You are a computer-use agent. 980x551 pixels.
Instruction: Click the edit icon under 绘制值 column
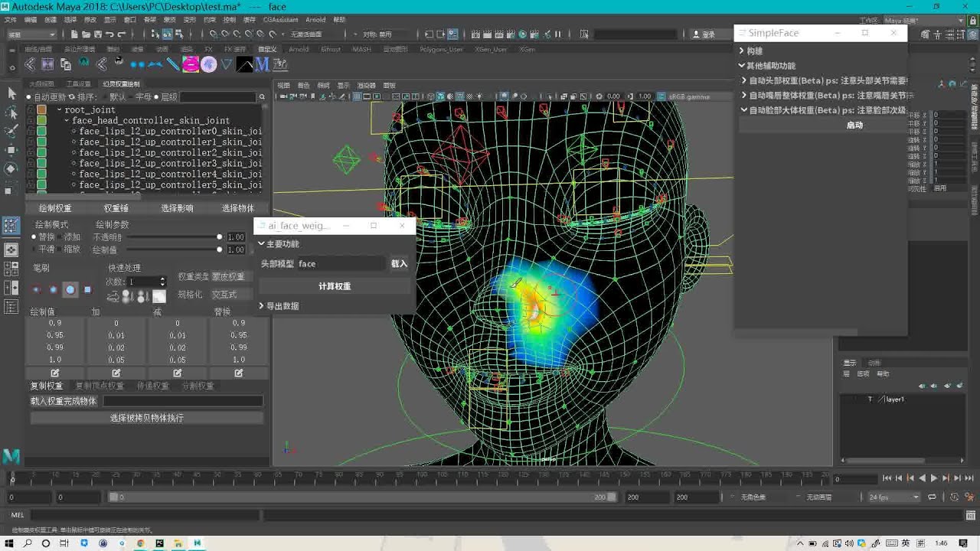click(55, 373)
